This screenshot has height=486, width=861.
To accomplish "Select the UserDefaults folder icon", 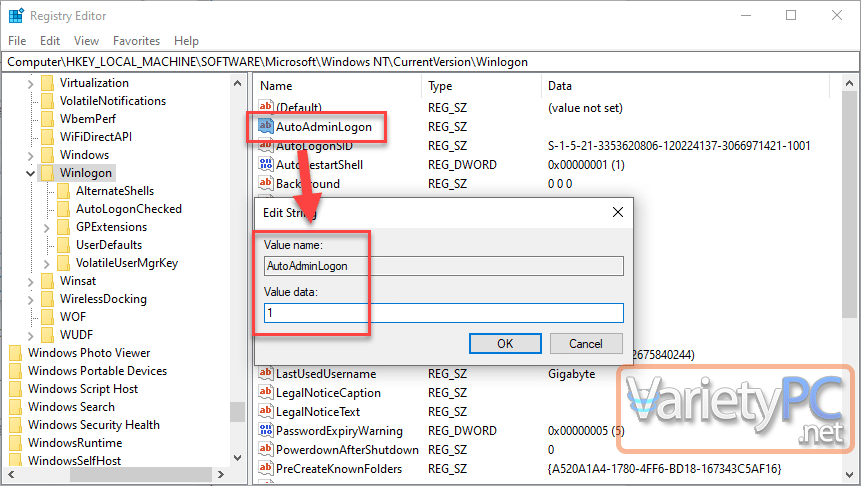I will click(64, 245).
